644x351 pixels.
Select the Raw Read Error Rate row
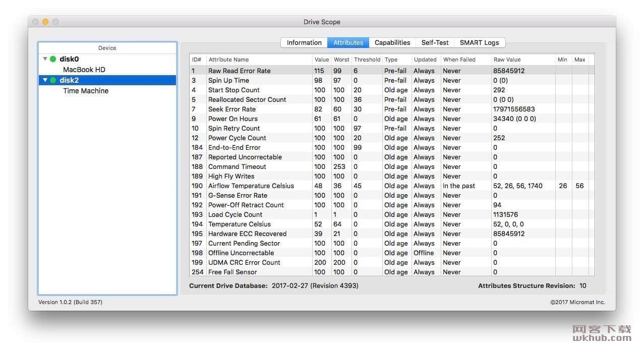392,71
